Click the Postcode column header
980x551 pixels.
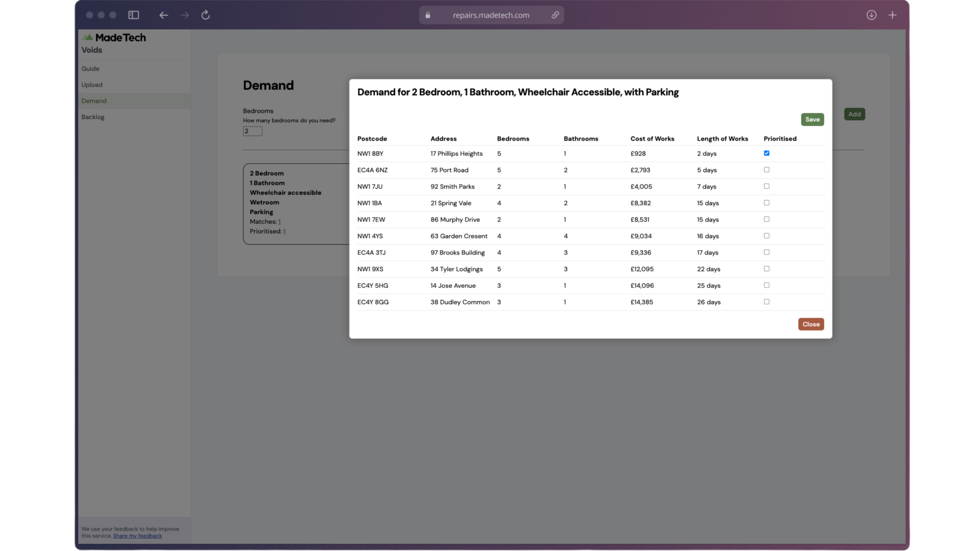pos(372,139)
